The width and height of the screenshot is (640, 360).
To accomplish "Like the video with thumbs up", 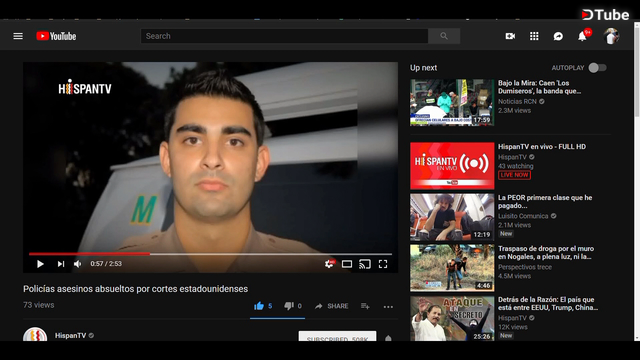I will tap(259, 306).
